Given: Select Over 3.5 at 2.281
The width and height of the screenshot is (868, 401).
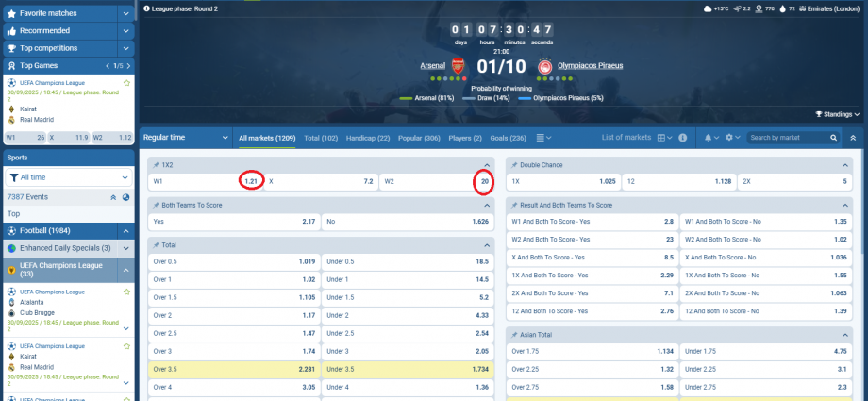Looking at the screenshot, I should [234, 369].
